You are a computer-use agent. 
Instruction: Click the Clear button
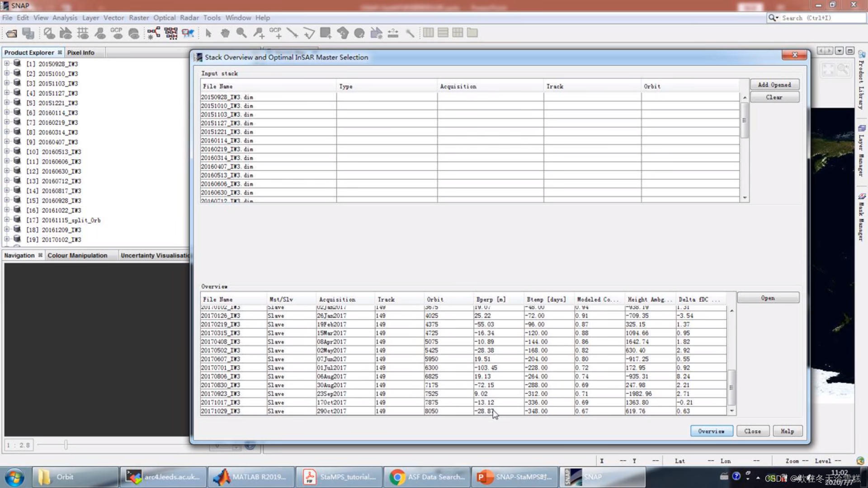(x=774, y=97)
